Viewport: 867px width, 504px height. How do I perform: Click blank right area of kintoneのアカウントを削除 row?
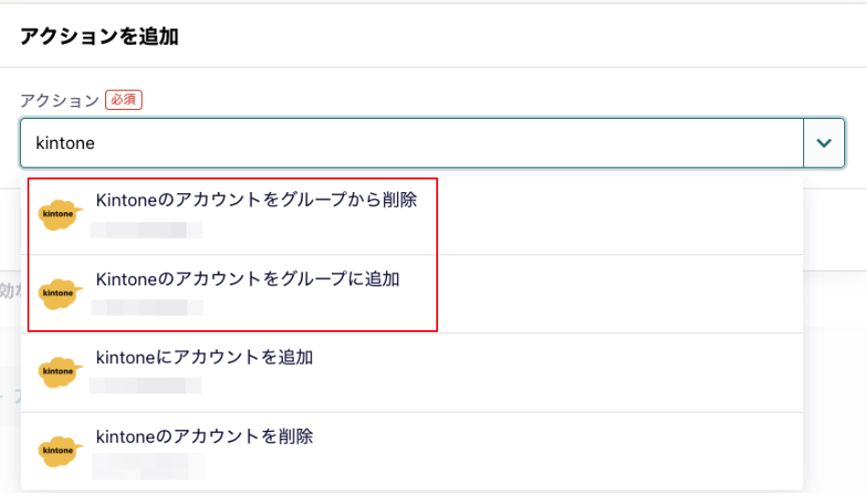tap(559, 452)
